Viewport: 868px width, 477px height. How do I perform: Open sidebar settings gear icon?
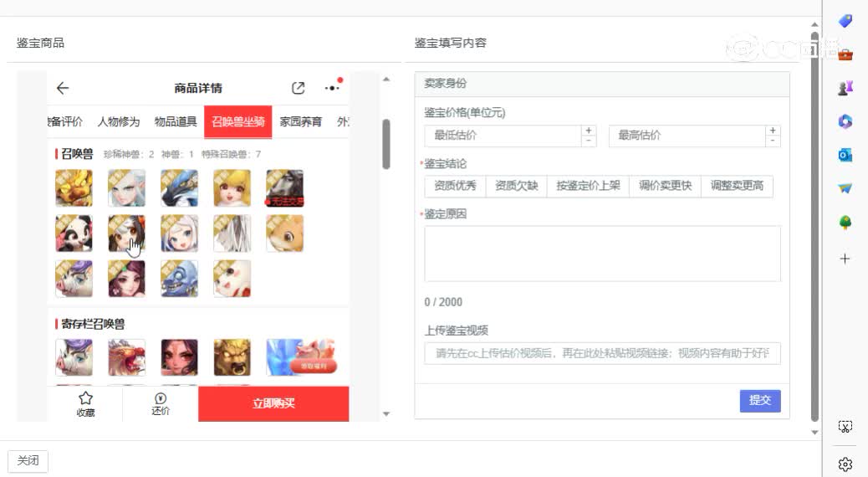tap(845, 464)
